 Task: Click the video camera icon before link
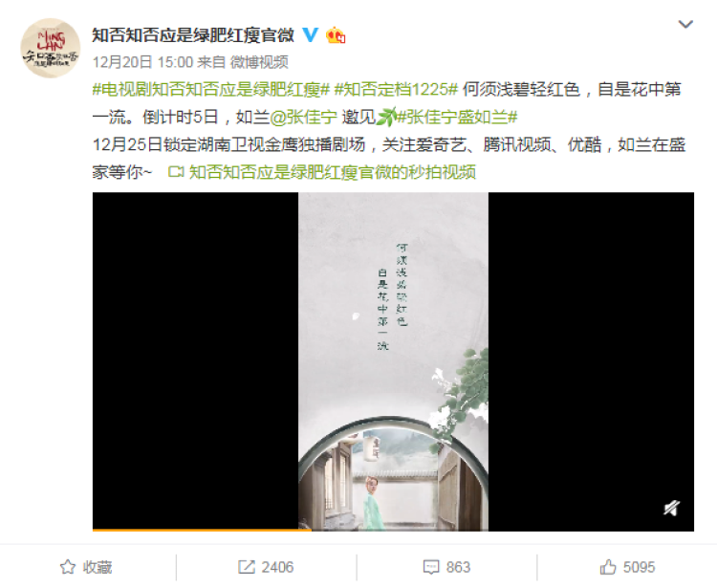(x=176, y=172)
